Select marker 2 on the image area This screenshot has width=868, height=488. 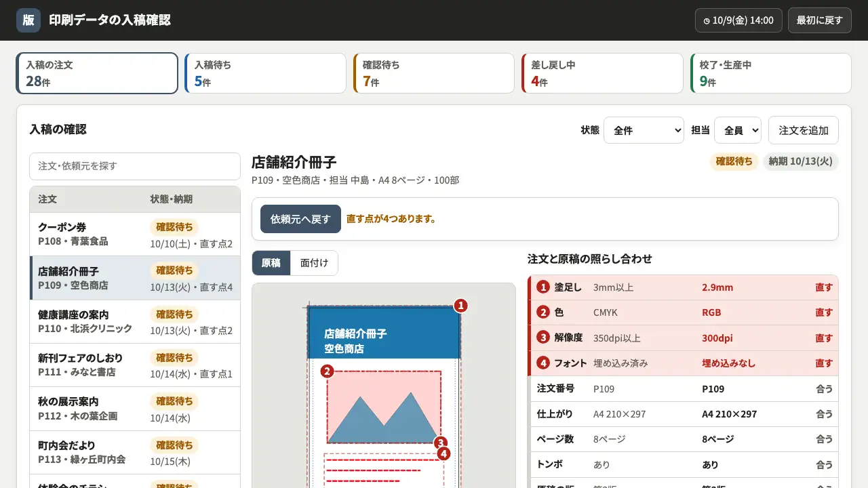coord(327,371)
